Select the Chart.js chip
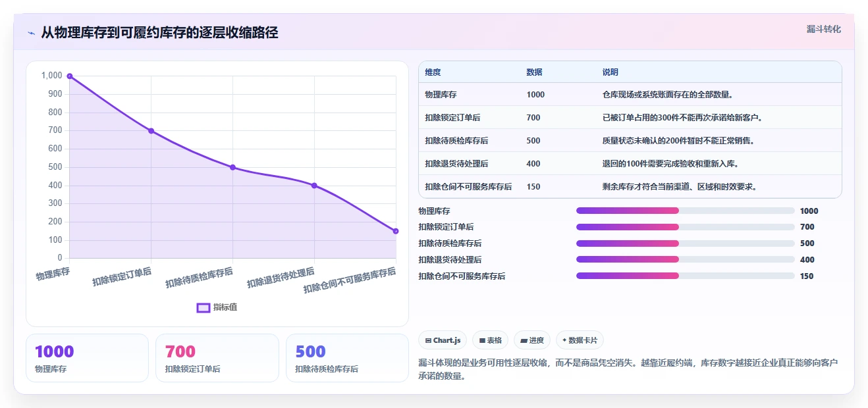Image resolution: width=868 pixels, height=408 pixels. coord(443,340)
